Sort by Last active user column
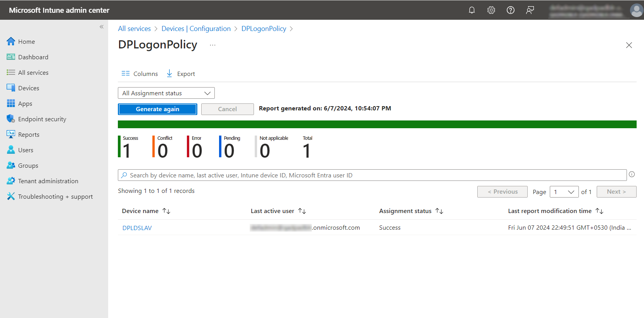Screen dimensions: 644x318 (x=302, y=211)
